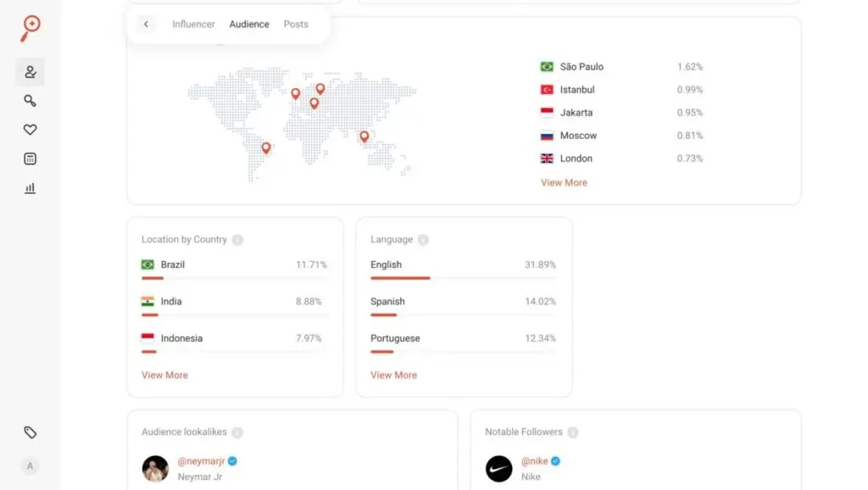Click info icon next to Language

(423, 240)
